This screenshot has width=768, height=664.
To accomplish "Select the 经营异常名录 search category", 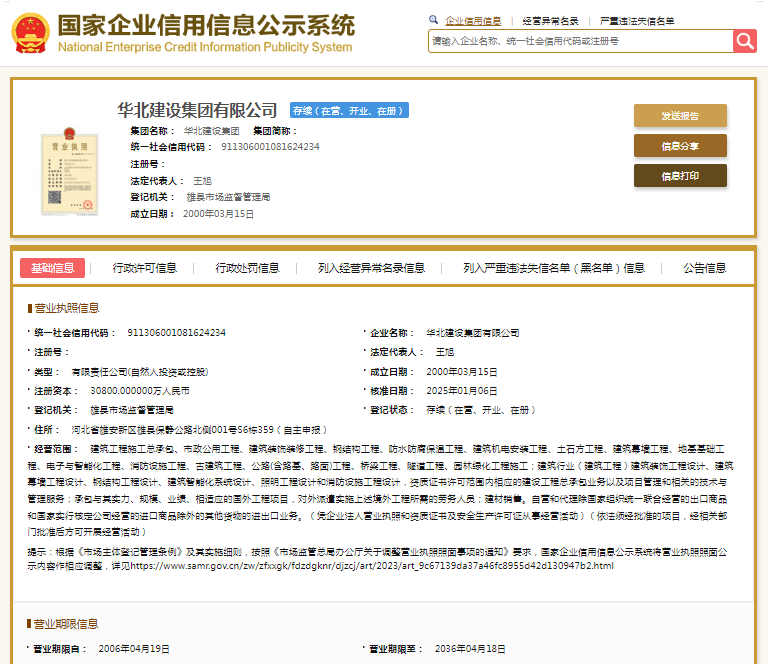I will tap(550, 21).
